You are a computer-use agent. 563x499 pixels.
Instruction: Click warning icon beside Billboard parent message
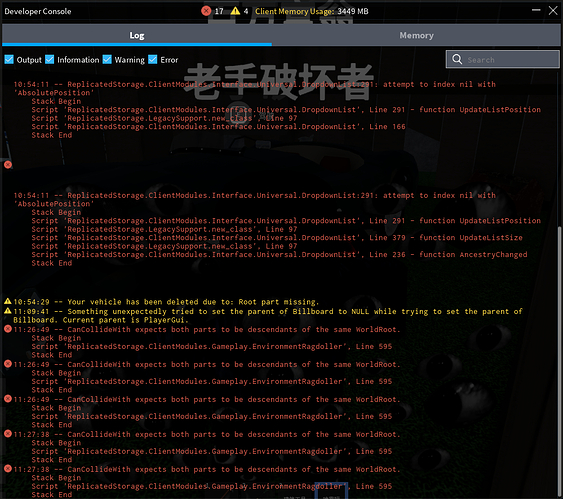click(x=8, y=311)
